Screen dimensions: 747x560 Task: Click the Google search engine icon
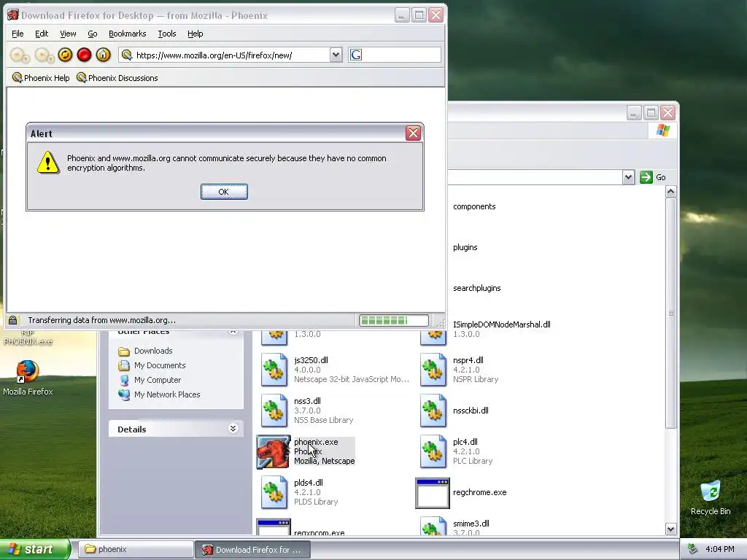click(356, 55)
